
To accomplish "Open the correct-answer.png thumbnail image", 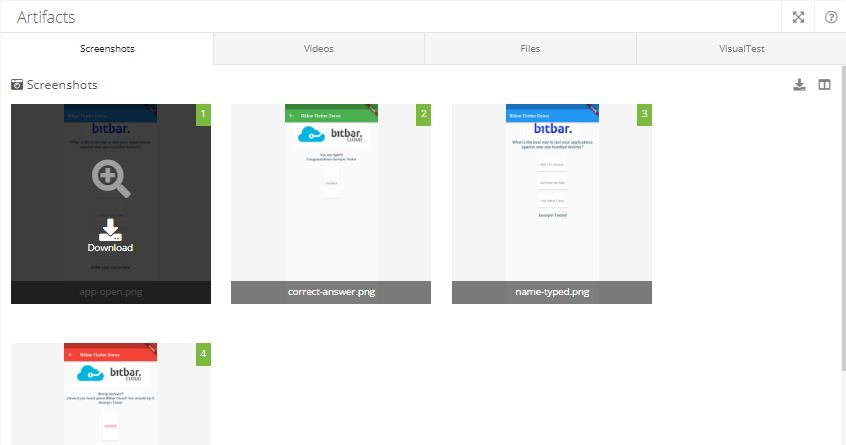I will (x=331, y=192).
